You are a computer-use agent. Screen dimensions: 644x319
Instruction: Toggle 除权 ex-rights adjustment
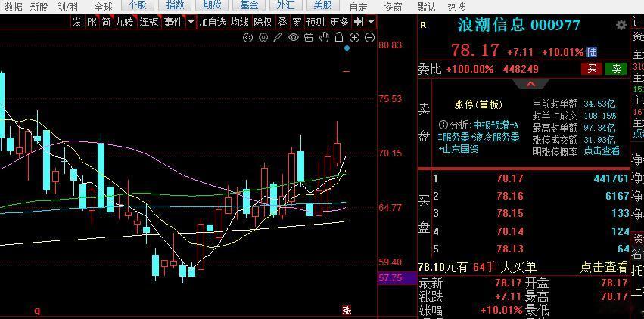coord(263,22)
